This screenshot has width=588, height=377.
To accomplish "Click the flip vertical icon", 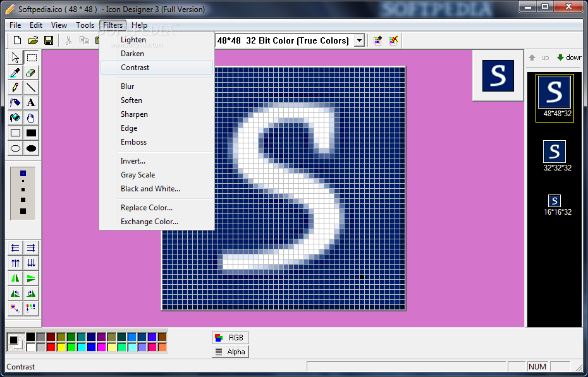I will pos(32,278).
